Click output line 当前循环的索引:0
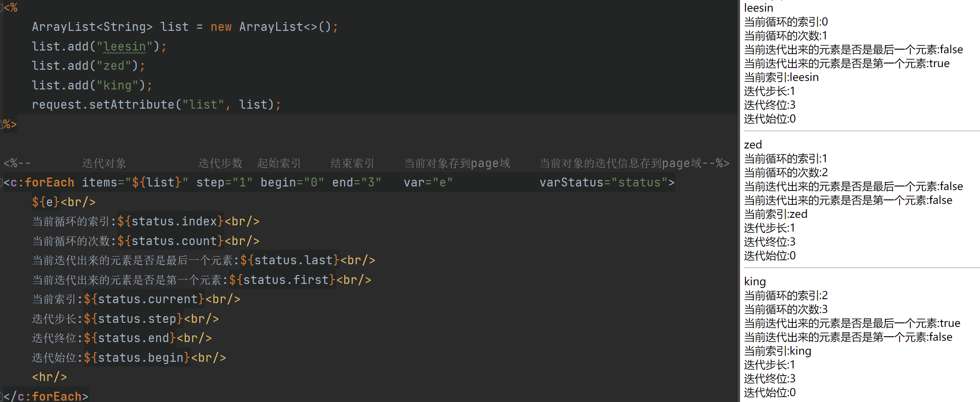The width and height of the screenshot is (980, 402). pos(786,22)
